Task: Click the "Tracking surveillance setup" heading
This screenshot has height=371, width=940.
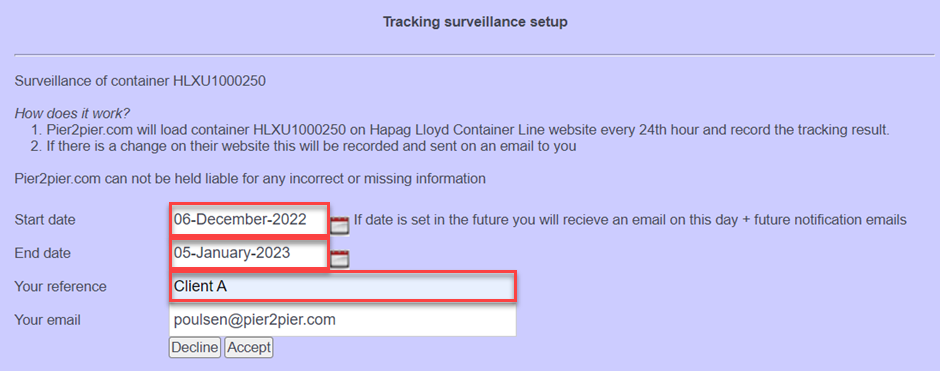Action: tap(475, 23)
